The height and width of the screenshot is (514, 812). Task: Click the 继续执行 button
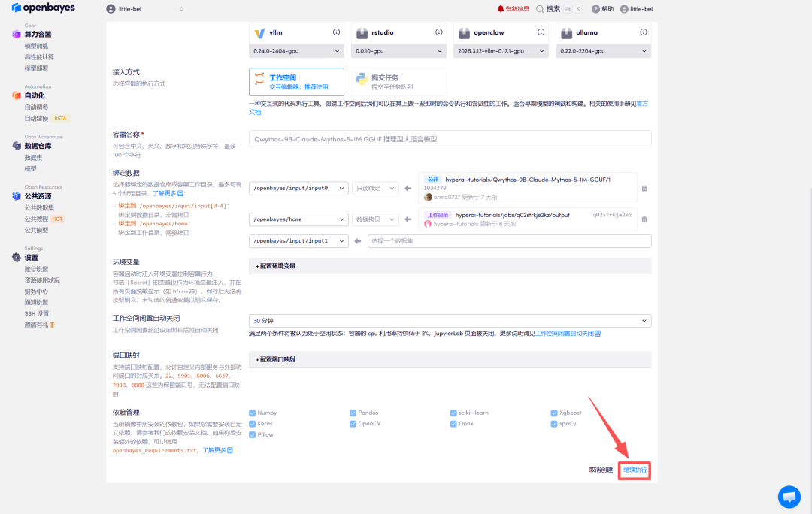coord(635,470)
